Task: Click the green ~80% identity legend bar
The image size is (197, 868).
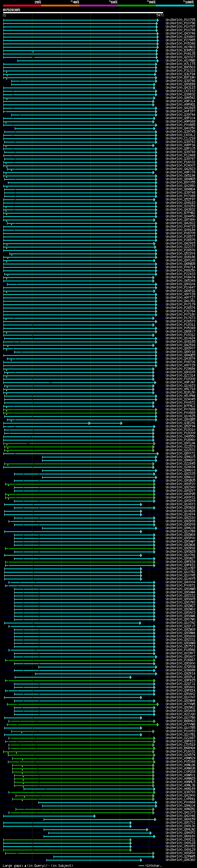Action: 136,6
